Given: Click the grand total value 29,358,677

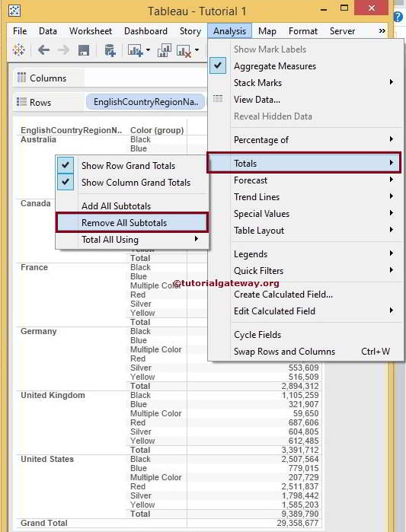Looking at the screenshot, I should point(297,523).
